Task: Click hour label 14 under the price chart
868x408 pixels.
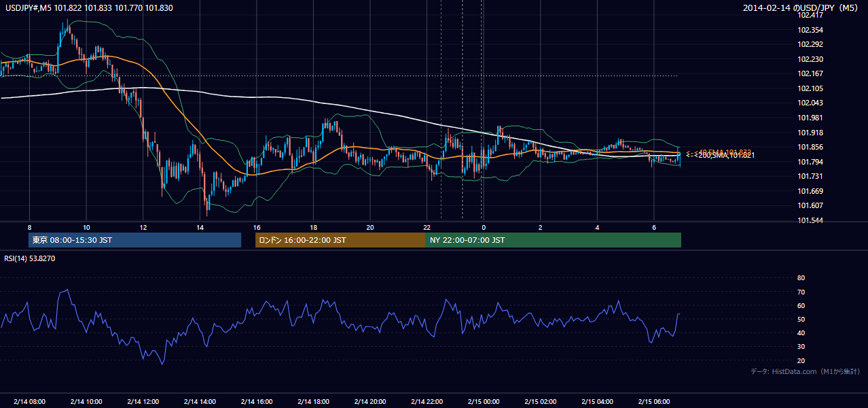Action: (200, 227)
